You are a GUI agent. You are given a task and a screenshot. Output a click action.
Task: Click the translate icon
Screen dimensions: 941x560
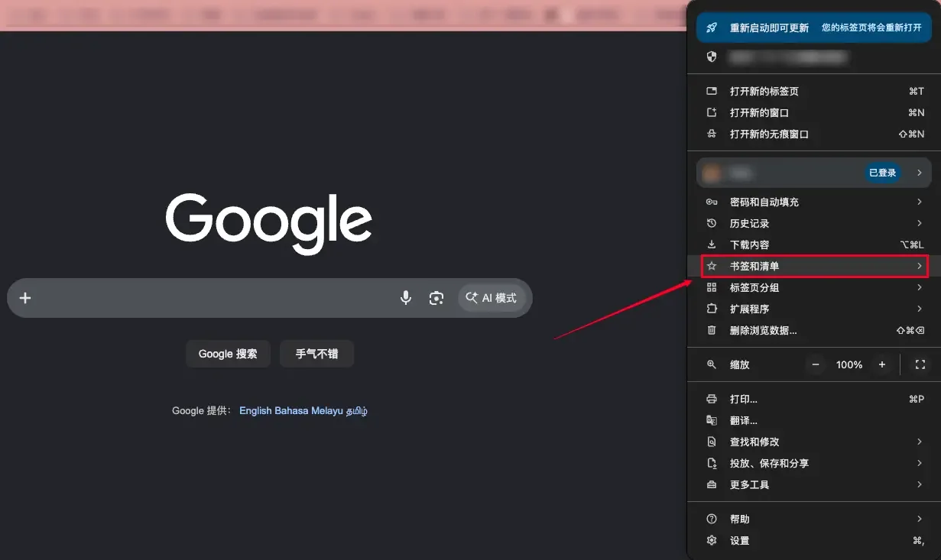pos(712,420)
